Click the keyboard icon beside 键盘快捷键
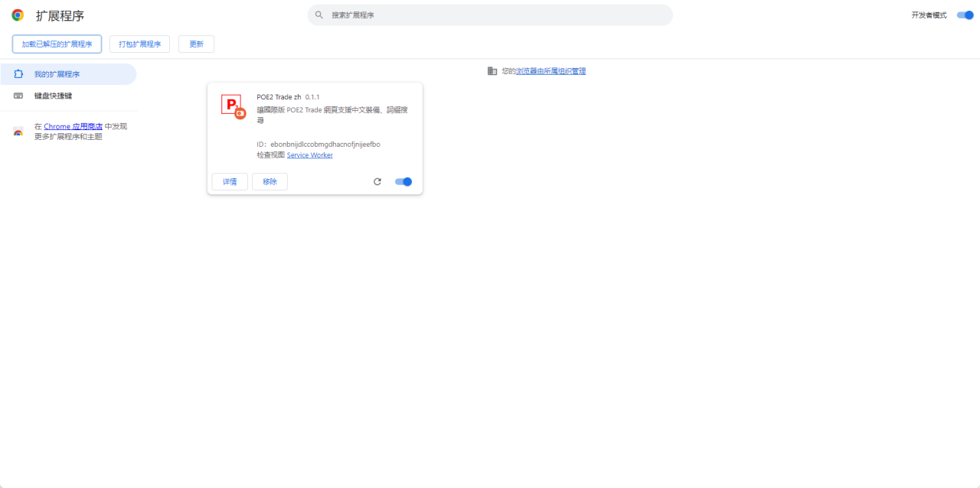Image resolution: width=980 pixels, height=488 pixels. pos(18,96)
